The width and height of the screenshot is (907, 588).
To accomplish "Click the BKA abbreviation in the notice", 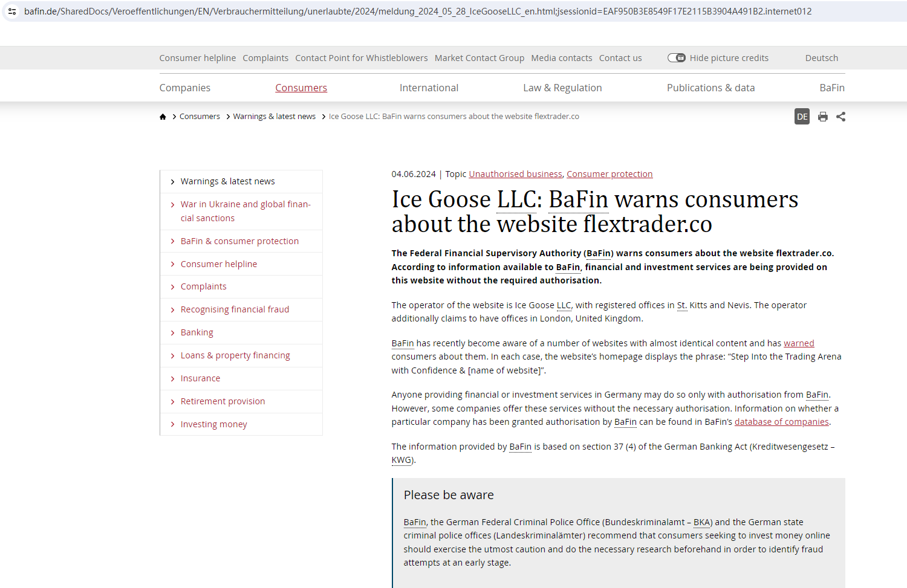I will (x=702, y=522).
